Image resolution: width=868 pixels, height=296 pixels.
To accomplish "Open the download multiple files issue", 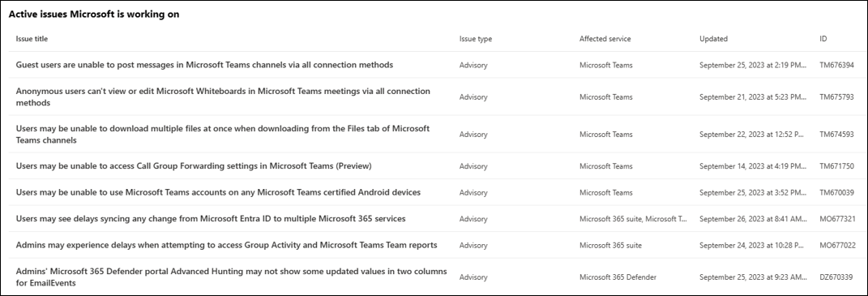I will [223, 134].
